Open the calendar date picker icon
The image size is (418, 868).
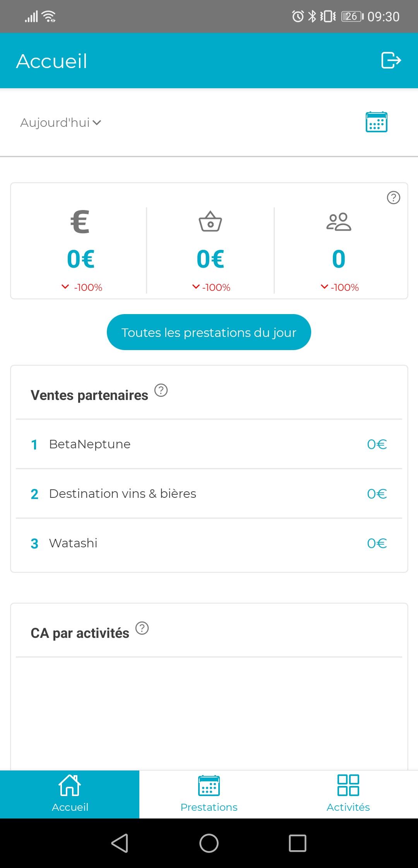(376, 122)
